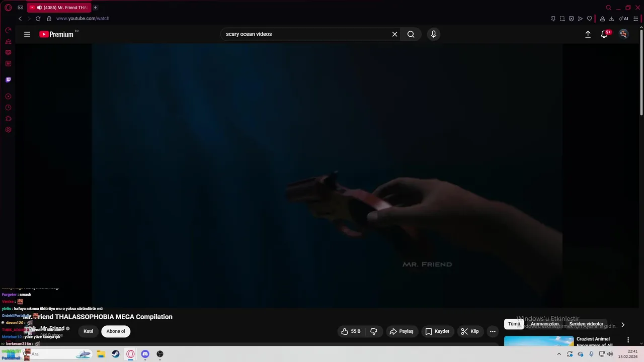Screen dimensions: 644x362
Task: Select the Aramanızdan filter chip
Action: 544,324
